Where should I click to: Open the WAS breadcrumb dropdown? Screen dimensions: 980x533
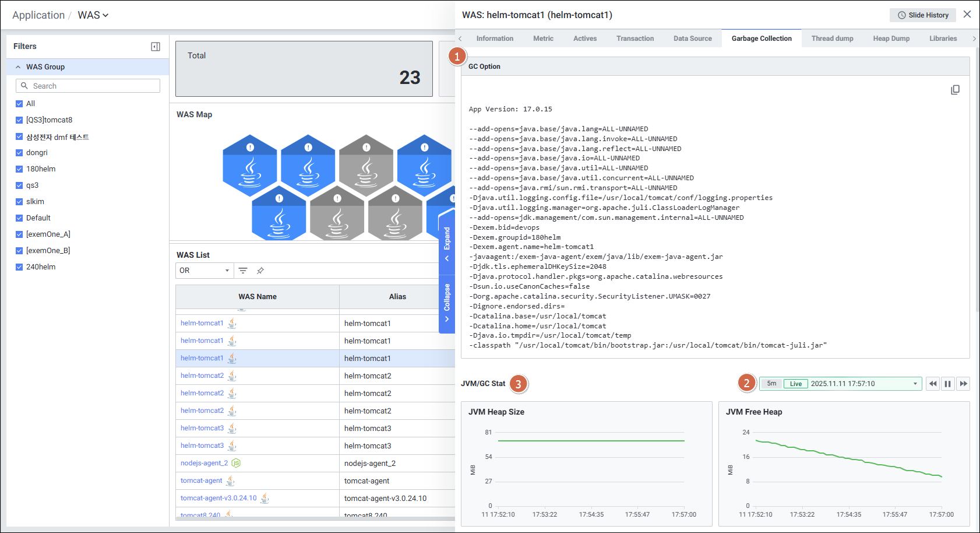click(x=93, y=15)
